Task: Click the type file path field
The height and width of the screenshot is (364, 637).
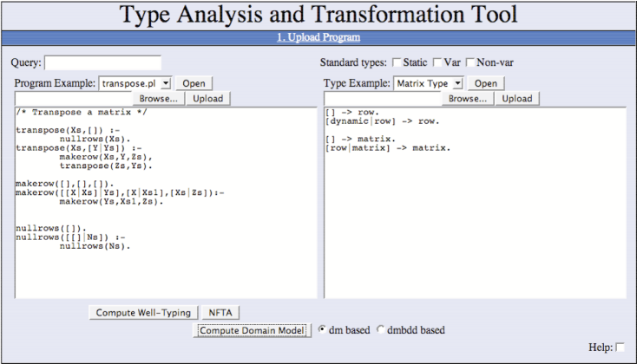Action: 383,99
